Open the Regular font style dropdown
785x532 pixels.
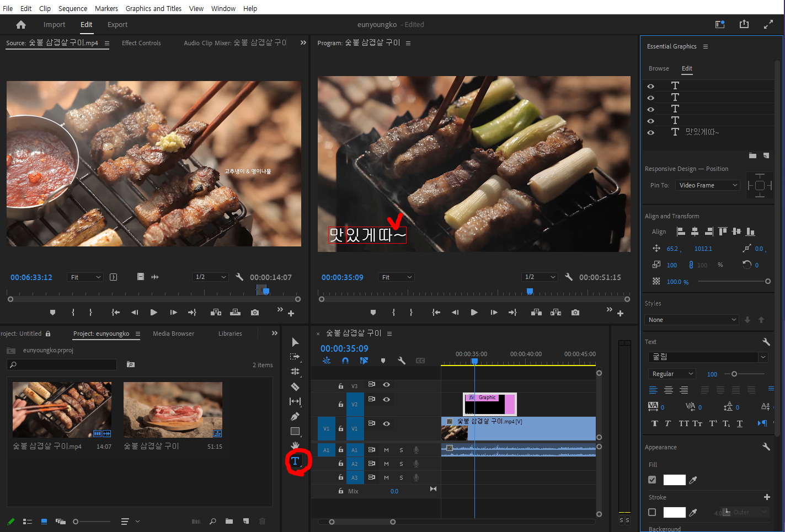point(671,374)
